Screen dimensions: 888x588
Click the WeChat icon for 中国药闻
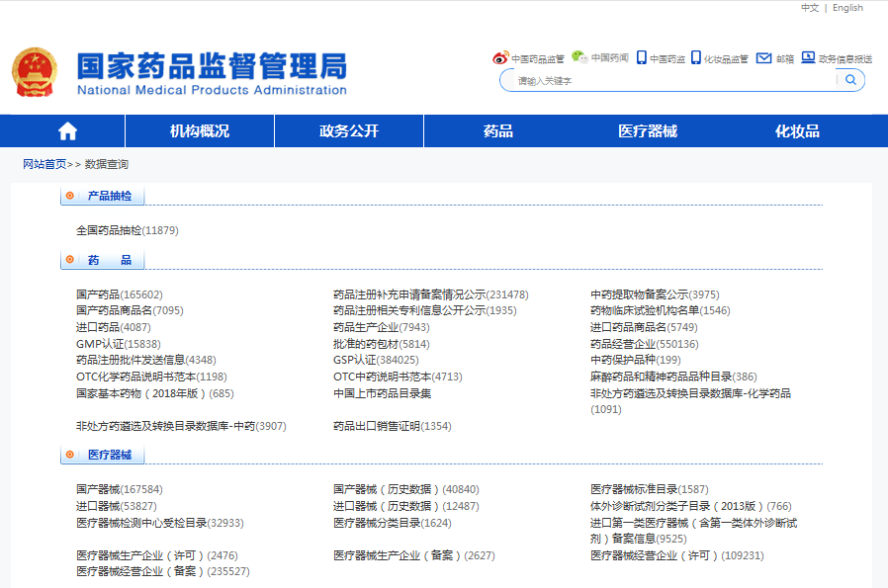[579, 57]
